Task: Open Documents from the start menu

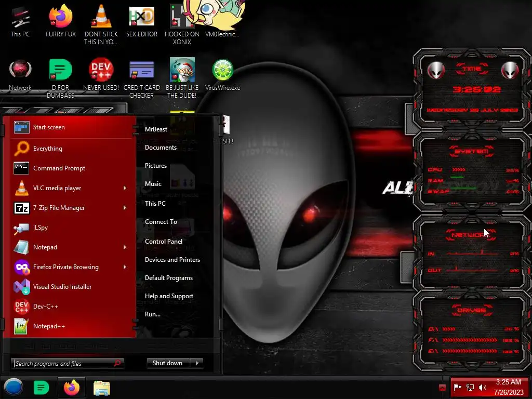Action: pos(161,148)
